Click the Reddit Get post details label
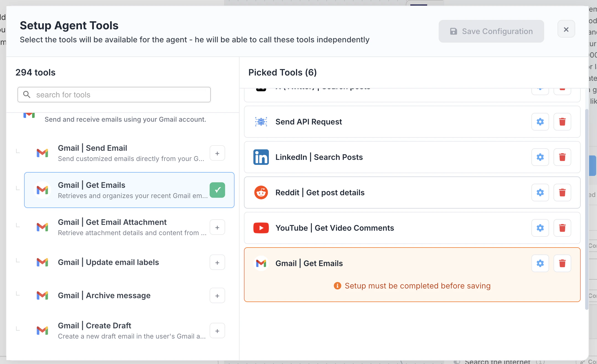Screen dimensions: 597x364 320,193
